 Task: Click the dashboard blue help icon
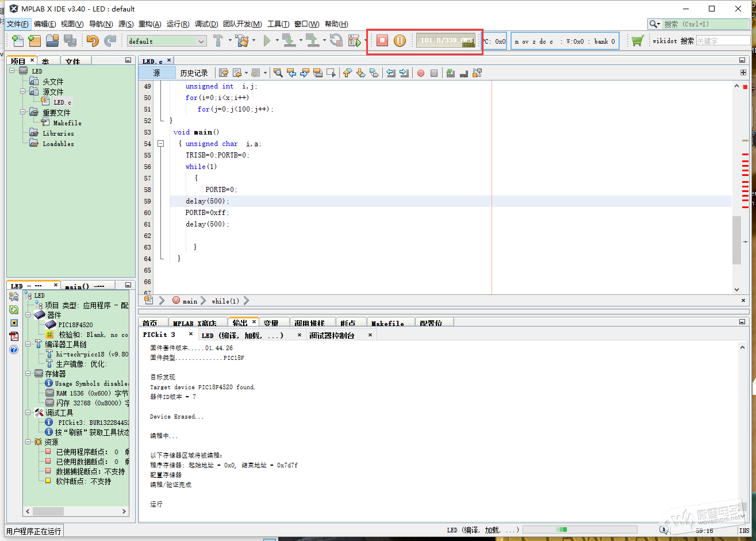point(14,349)
